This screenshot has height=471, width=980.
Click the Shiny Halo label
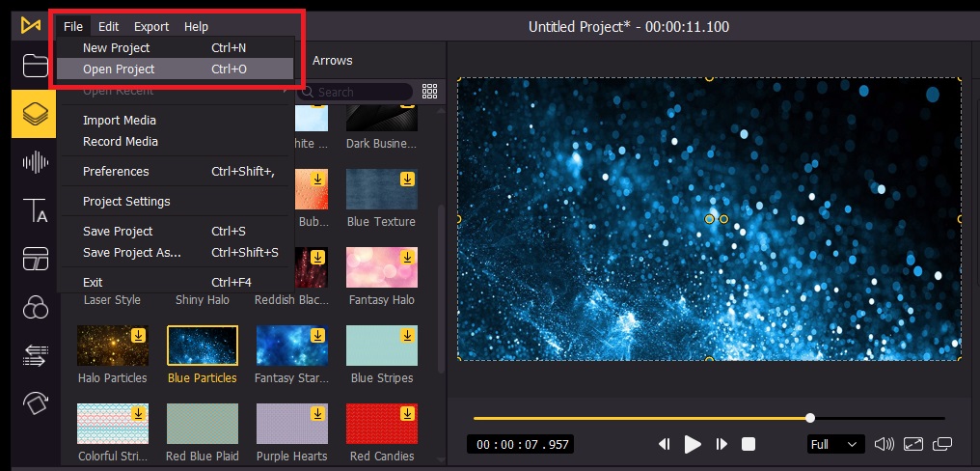click(202, 300)
